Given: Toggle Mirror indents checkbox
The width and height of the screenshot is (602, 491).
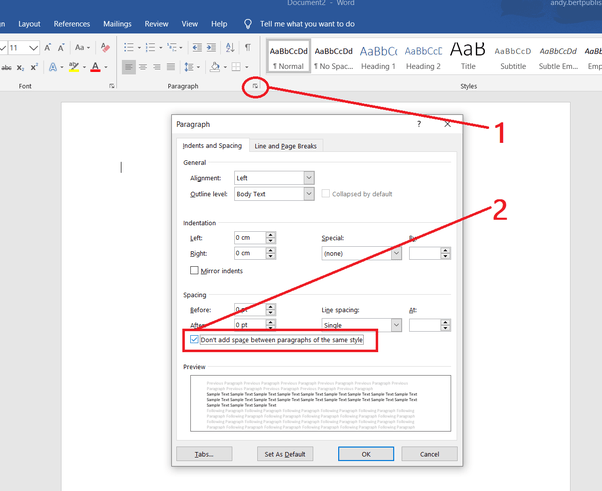Looking at the screenshot, I should 194,271.
